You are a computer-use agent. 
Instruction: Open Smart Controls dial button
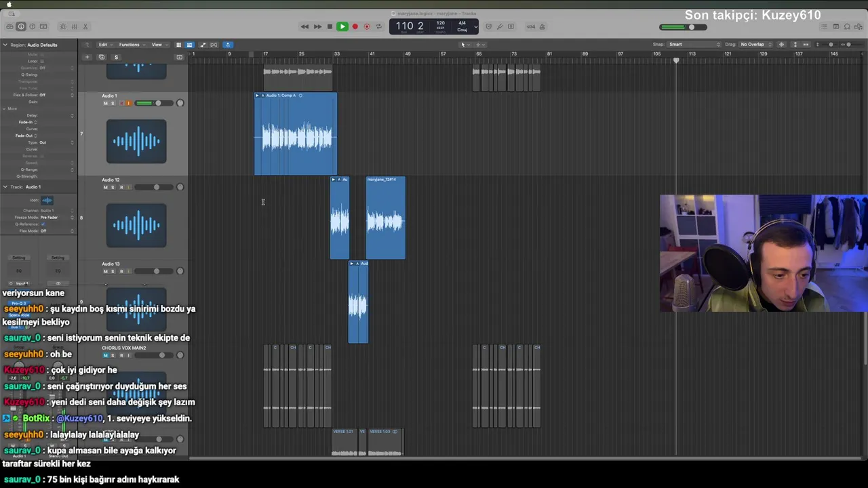coord(63,26)
